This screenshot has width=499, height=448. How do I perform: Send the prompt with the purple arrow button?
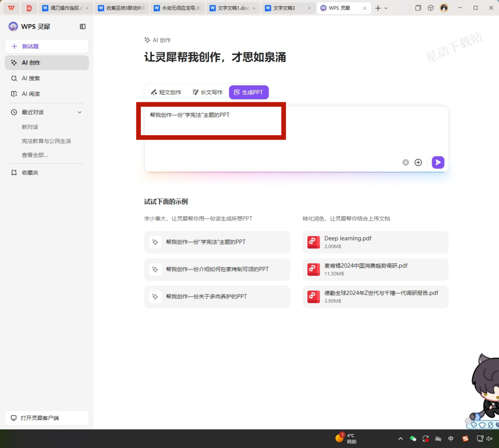coord(438,162)
